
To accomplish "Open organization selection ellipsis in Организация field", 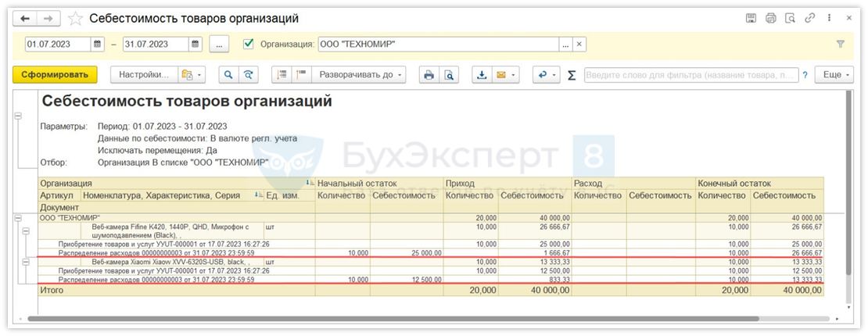I will 565,45.
